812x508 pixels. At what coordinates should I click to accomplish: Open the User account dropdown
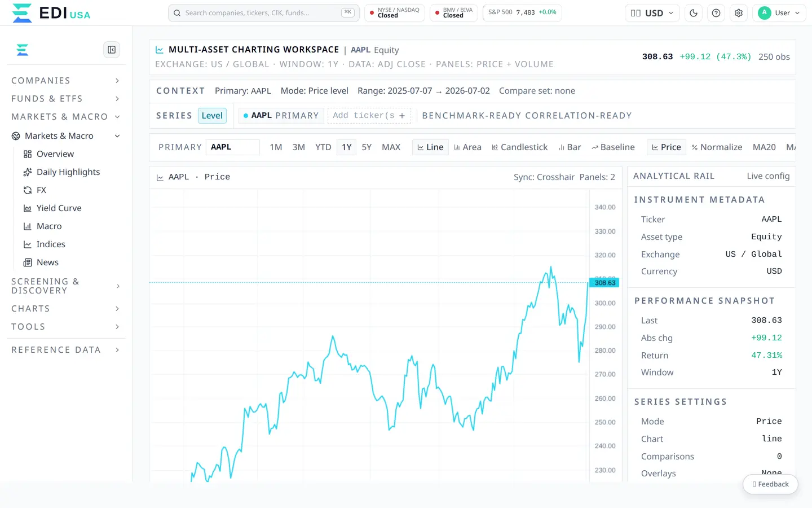coord(779,13)
